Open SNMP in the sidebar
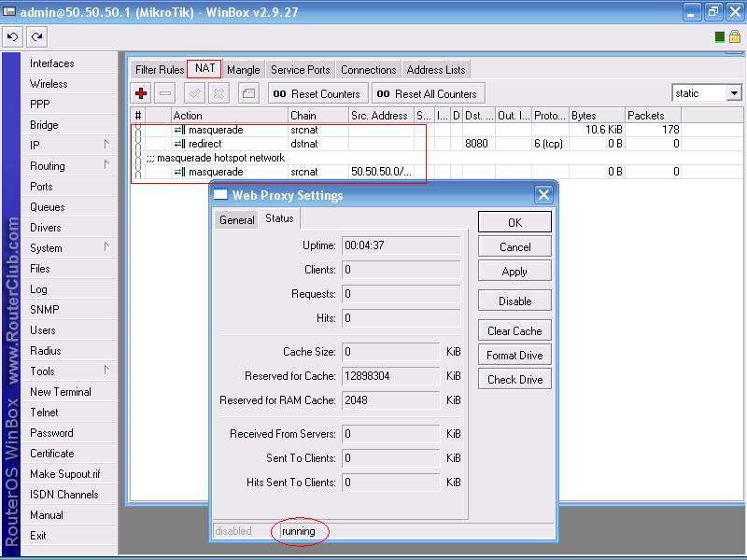747x560 pixels. point(69,310)
